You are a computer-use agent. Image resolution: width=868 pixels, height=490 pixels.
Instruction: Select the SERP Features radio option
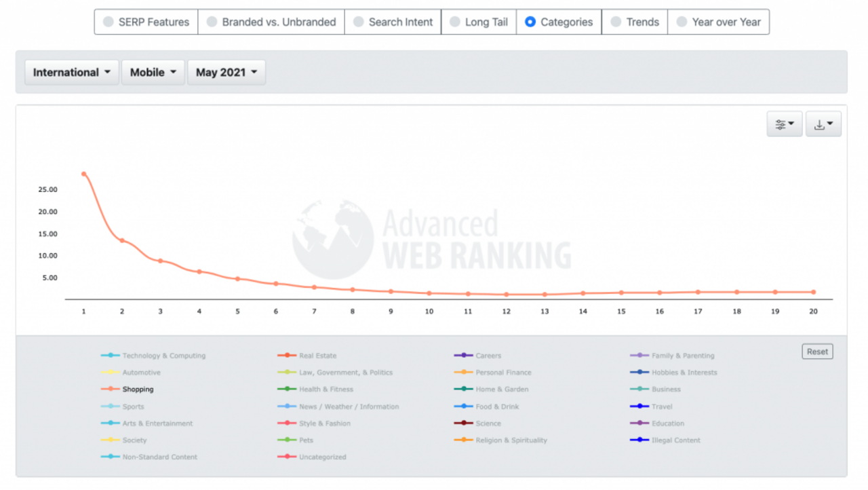(108, 22)
